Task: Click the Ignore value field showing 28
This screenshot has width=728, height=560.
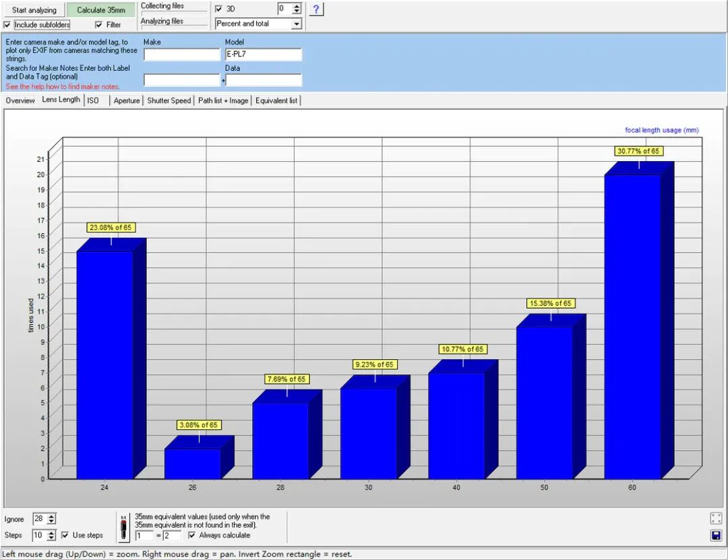Action: click(40, 519)
